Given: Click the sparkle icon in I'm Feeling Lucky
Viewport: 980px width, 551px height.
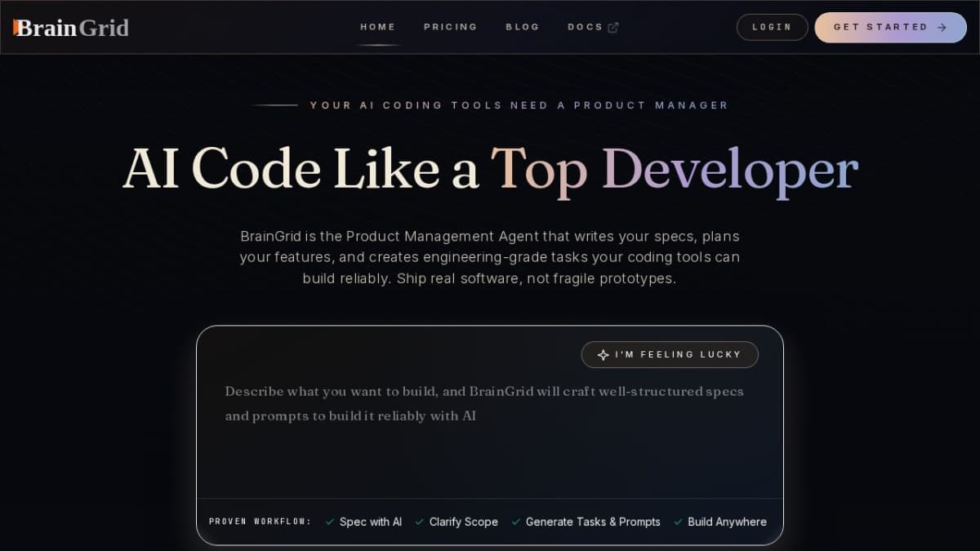Looking at the screenshot, I should click(x=603, y=355).
